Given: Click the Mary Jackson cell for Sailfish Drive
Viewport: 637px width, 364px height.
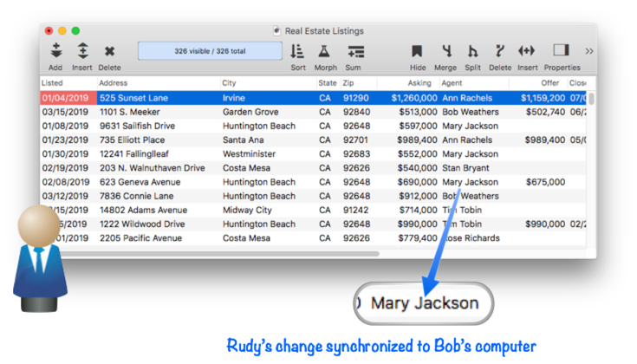Looking at the screenshot, I should pos(470,126).
